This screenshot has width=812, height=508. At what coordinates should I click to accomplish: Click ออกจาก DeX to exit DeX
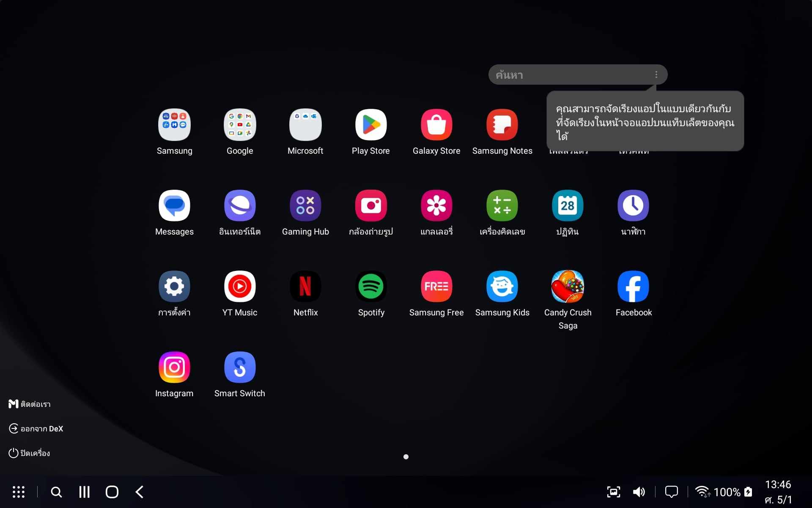36,429
